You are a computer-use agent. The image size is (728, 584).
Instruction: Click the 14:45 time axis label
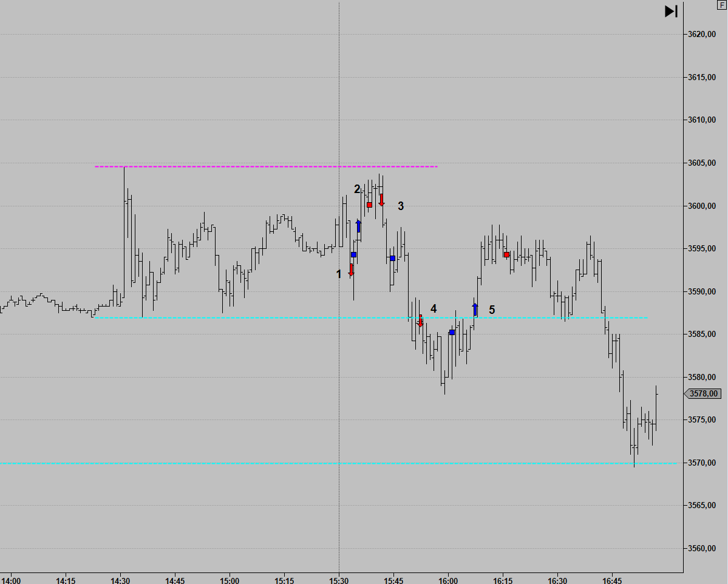175,580
